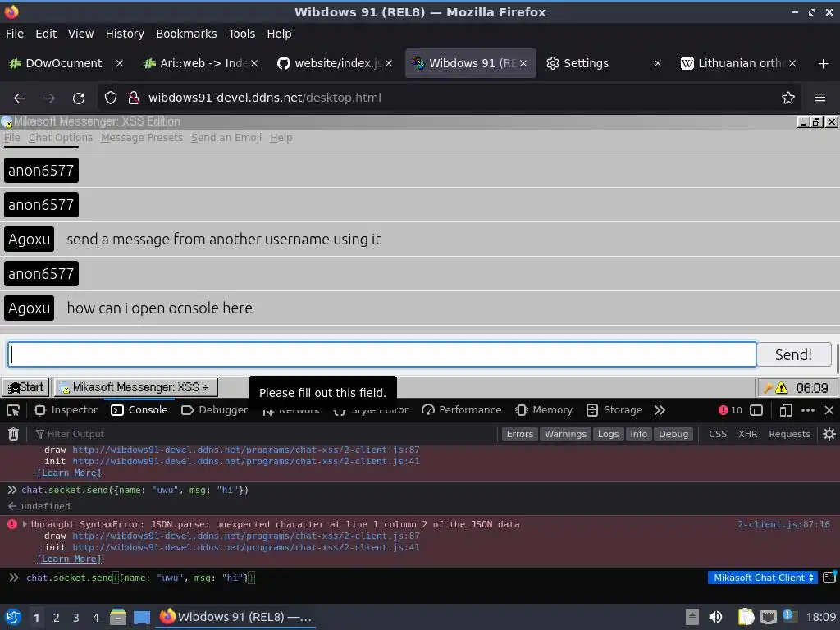
Task: Click the red error count badge showing 10
Action: [x=730, y=410]
